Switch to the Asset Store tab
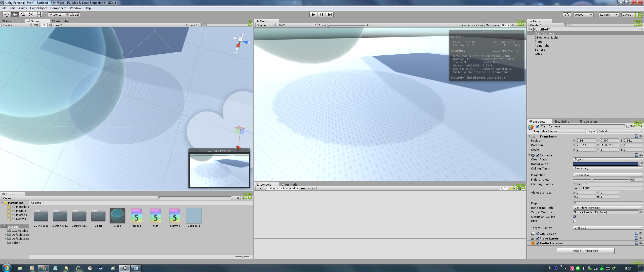Viewport: 644px width, 272px height. pos(12,21)
